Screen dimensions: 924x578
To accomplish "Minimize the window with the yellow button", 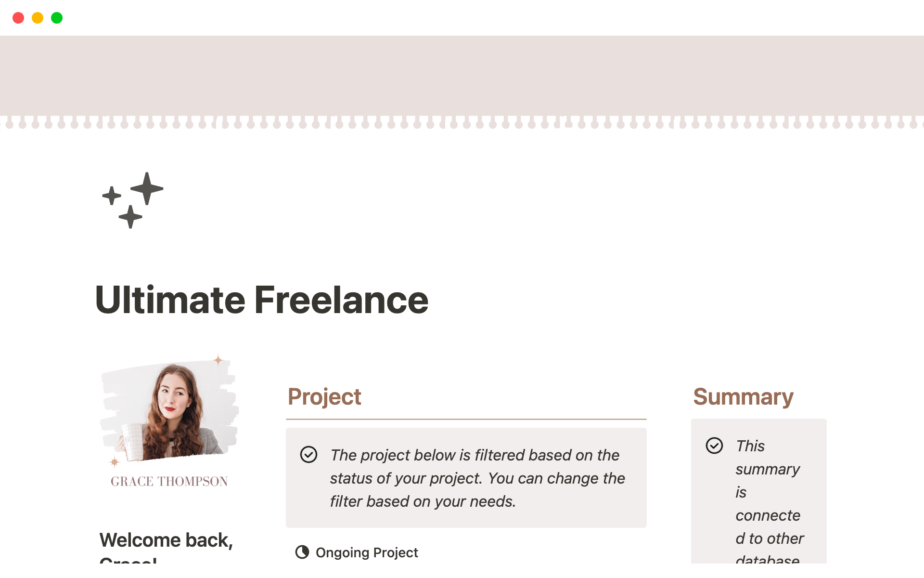I will pos(38,18).
